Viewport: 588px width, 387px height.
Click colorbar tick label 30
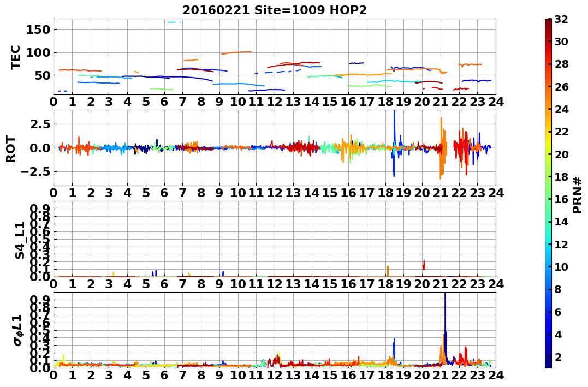[561, 41]
